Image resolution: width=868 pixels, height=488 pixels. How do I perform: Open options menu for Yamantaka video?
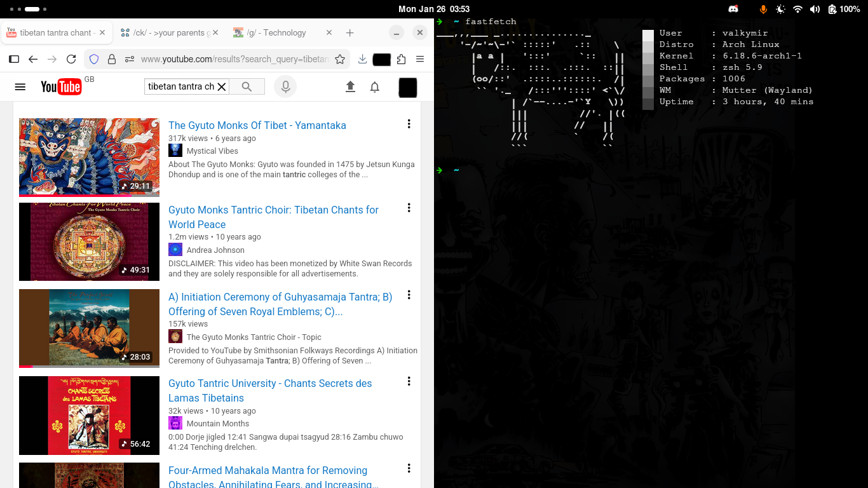pyautogui.click(x=409, y=124)
